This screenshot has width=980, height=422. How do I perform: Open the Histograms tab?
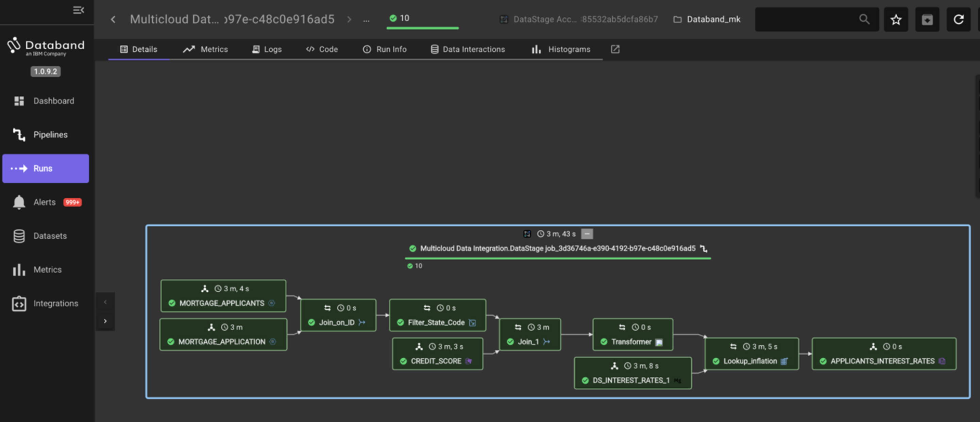click(x=561, y=49)
